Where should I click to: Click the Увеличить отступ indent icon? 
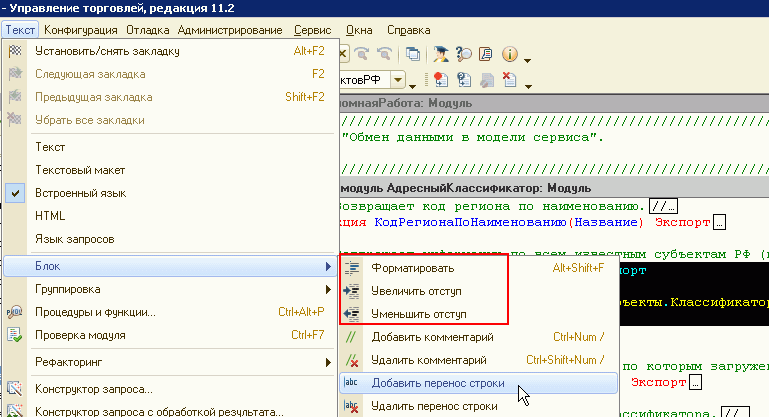coord(352,291)
